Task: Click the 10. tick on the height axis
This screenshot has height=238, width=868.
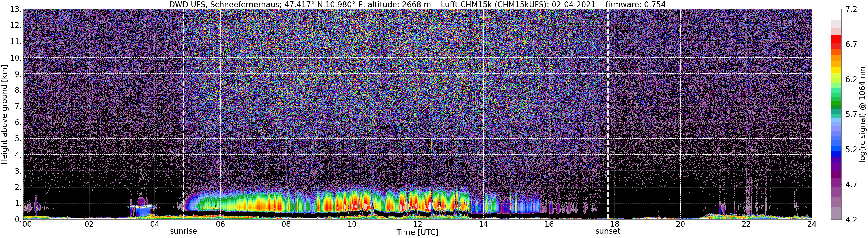Action: (16, 58)
